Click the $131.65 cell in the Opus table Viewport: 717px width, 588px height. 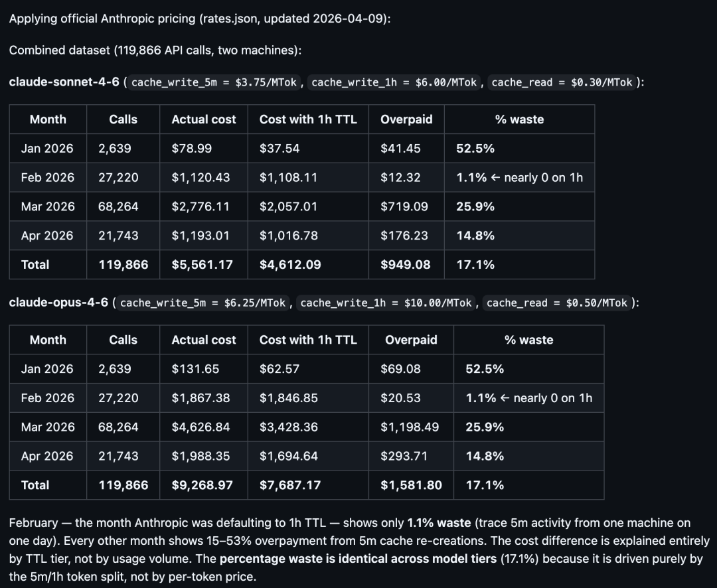195,369
